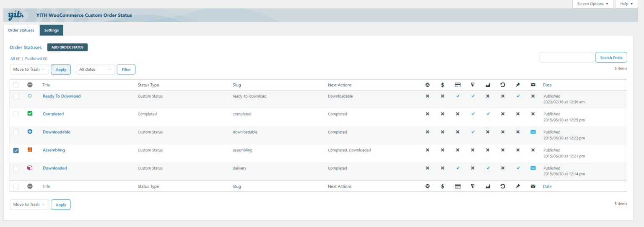Open the top Move to Trash bulk dropdown
The width and height of the screenshot is (644, 227).
[x=29, y=70]
